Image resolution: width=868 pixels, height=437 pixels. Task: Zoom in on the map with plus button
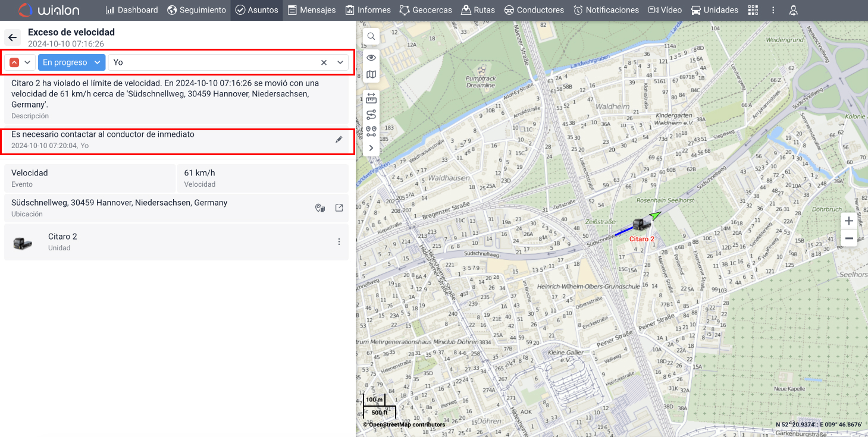click(848, 221)
